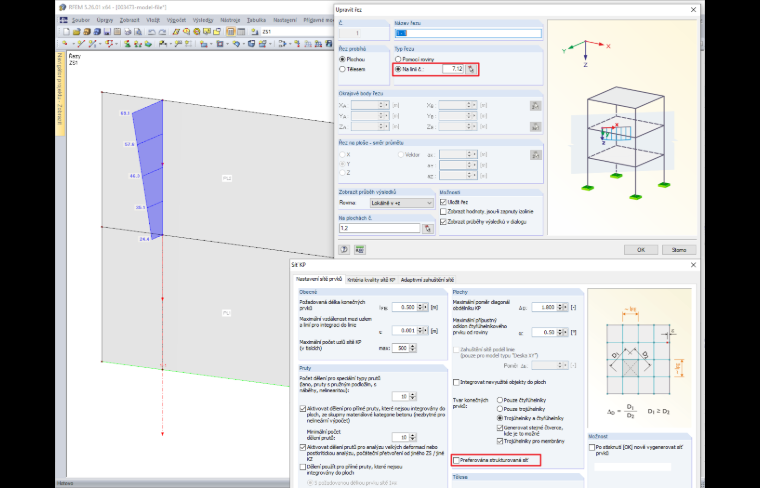Screen dimensions: 760x488
Task: Open the Soubor menu
Action: (81, 20)
